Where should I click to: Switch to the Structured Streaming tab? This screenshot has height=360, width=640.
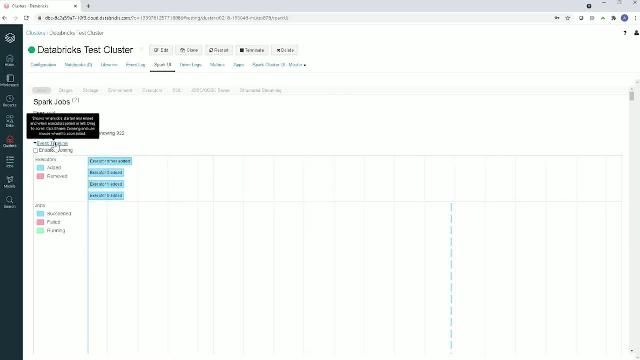[x=260, y=90]
